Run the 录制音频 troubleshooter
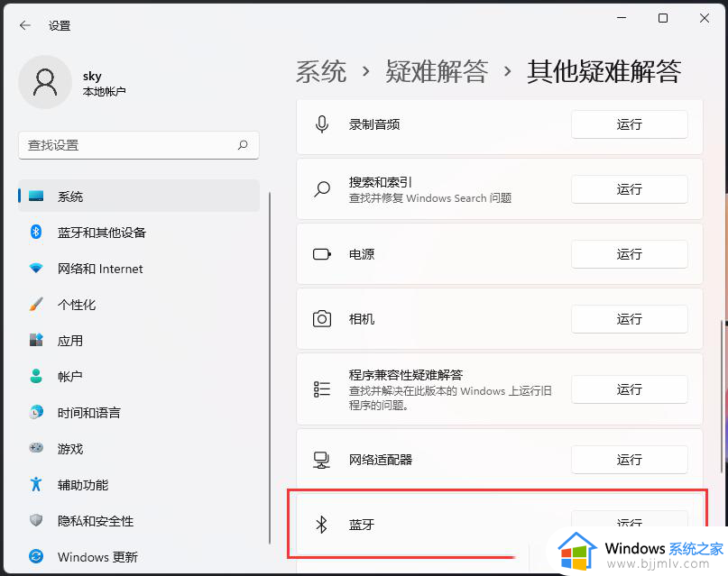Screen dimensions: 728x576 click(629, 124)
